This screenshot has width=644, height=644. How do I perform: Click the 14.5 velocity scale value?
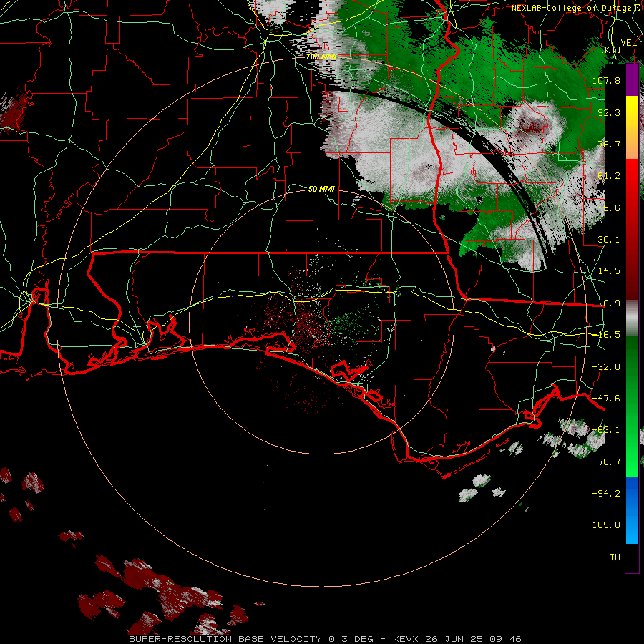click(x=609, y=270)
